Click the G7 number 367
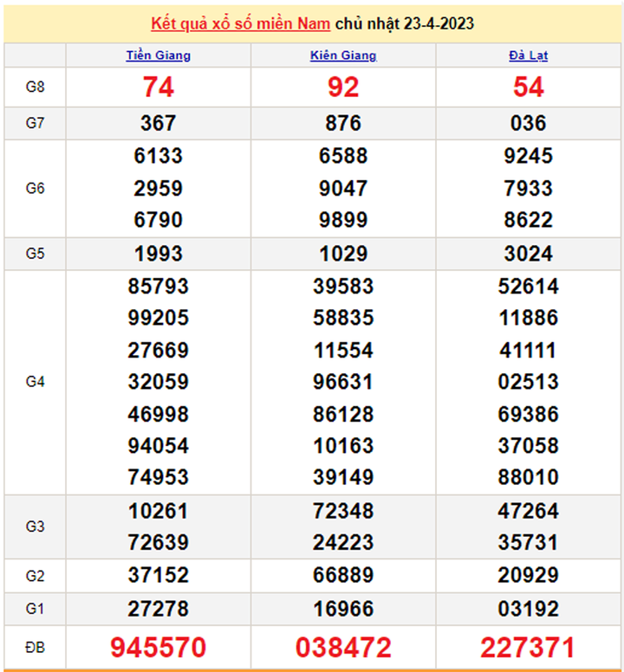This screenshot has height=672, width=624. [158, 123]
